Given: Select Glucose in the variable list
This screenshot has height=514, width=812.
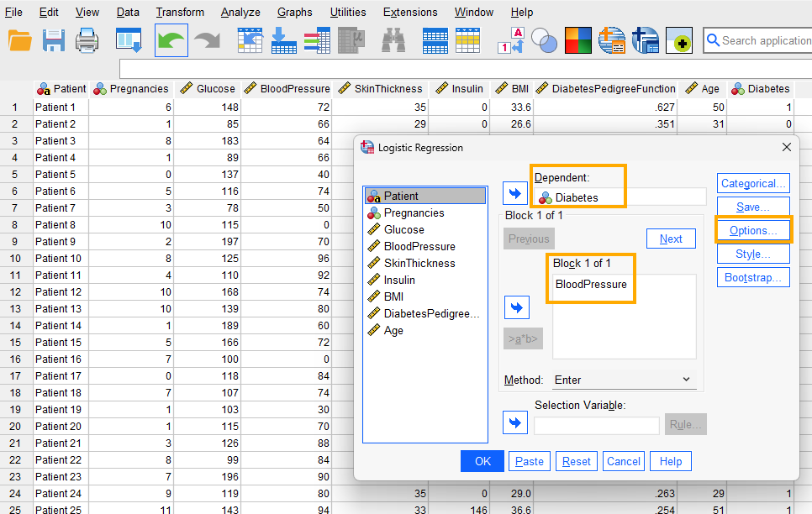Looking at the screenshot, I should pyautogui.click(x=403, y=229).
